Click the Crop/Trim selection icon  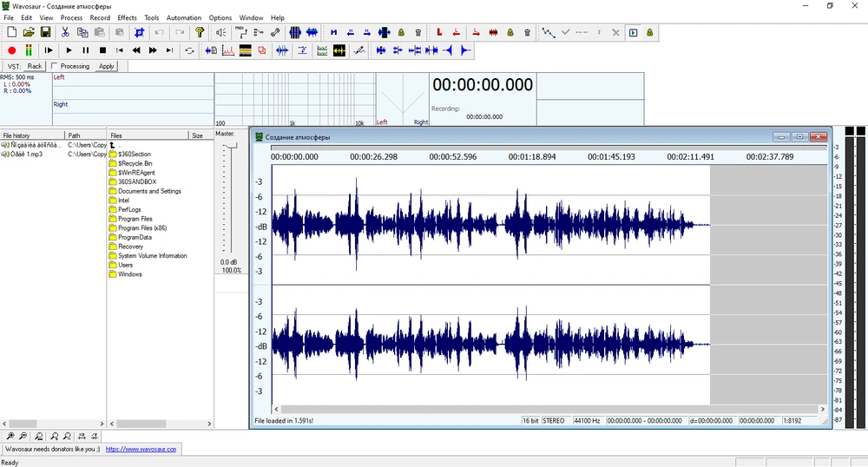coord(139,32)
